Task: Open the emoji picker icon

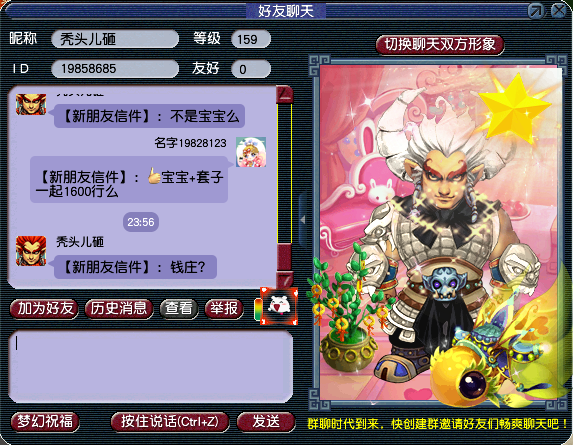Action: pyautogui.click(x=279, y=306)
